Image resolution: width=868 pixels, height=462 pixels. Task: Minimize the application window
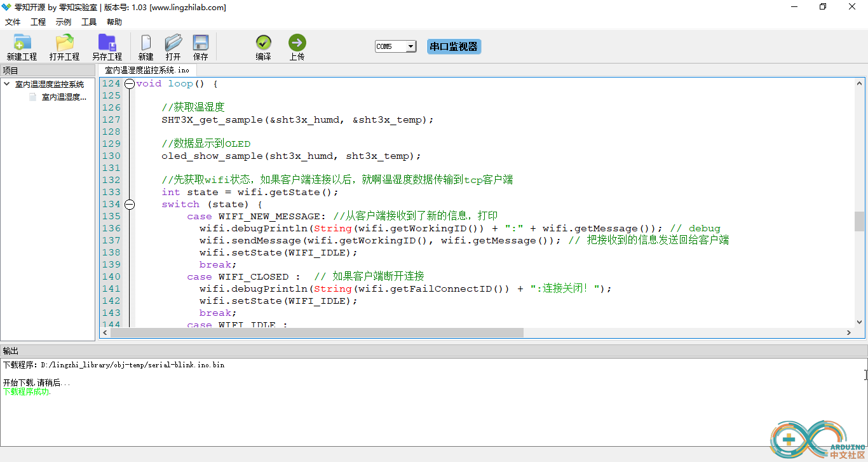point(794,7)
